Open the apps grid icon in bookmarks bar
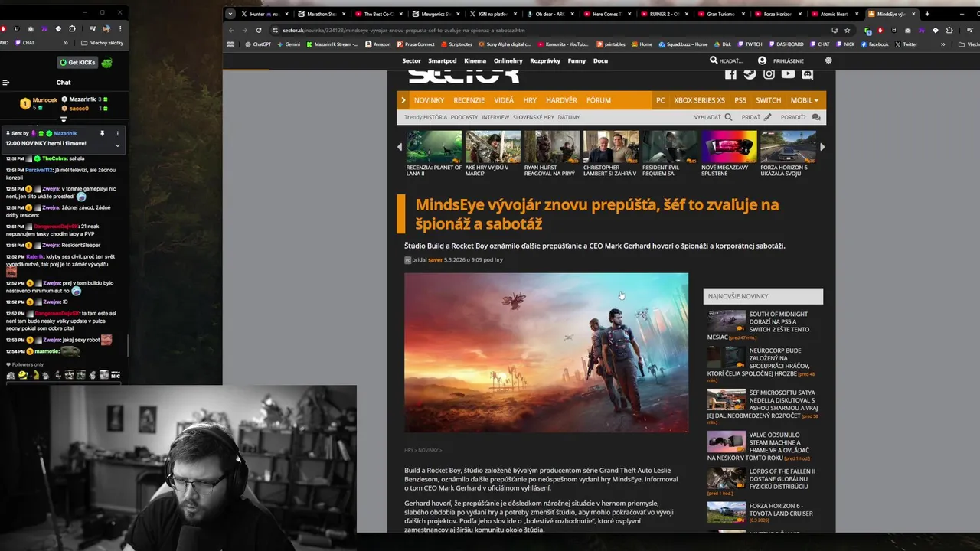The image size is (980, 551). coord(230,44)
